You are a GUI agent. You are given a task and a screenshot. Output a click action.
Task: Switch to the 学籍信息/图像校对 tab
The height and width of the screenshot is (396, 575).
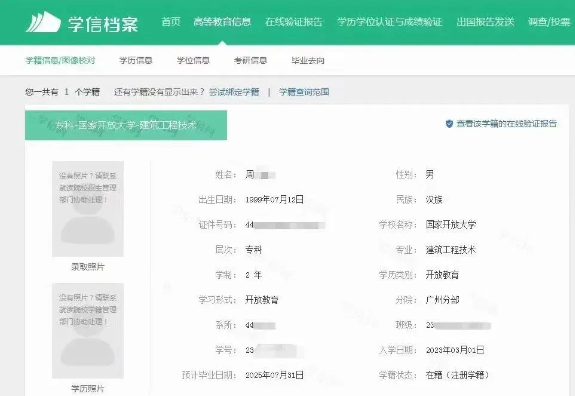point(60,60)
